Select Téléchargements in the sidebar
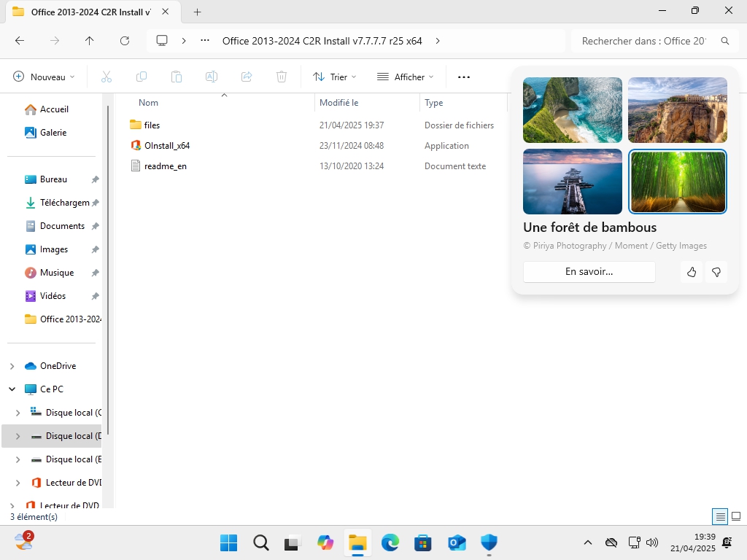747x560 pixels. point(63,203)
